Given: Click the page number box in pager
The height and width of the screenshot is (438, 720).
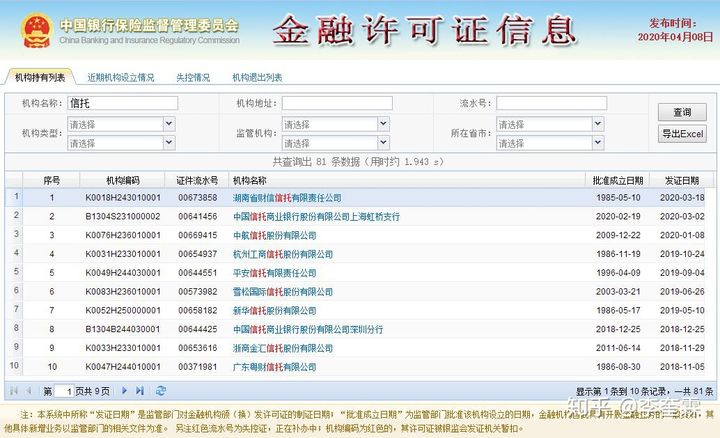Looking at the screenshot, I should (x=64, y=391).
